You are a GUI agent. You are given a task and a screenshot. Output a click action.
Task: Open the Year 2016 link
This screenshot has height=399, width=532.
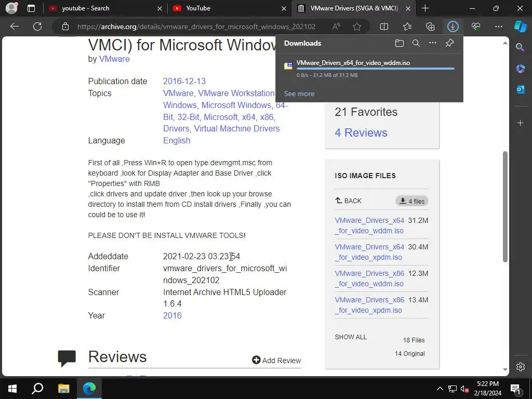172,315
